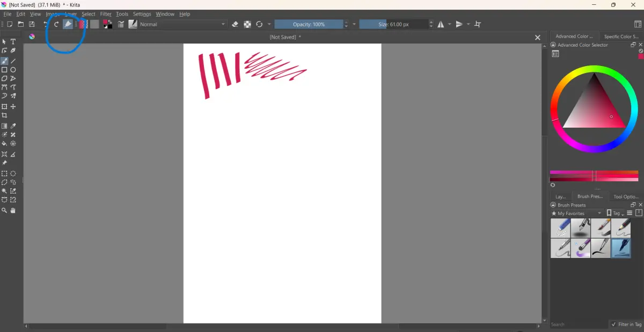Viewport: 644px width, 332px height.
Task: Choose the Elliptical Selection tool
Action: pos(13,174)
